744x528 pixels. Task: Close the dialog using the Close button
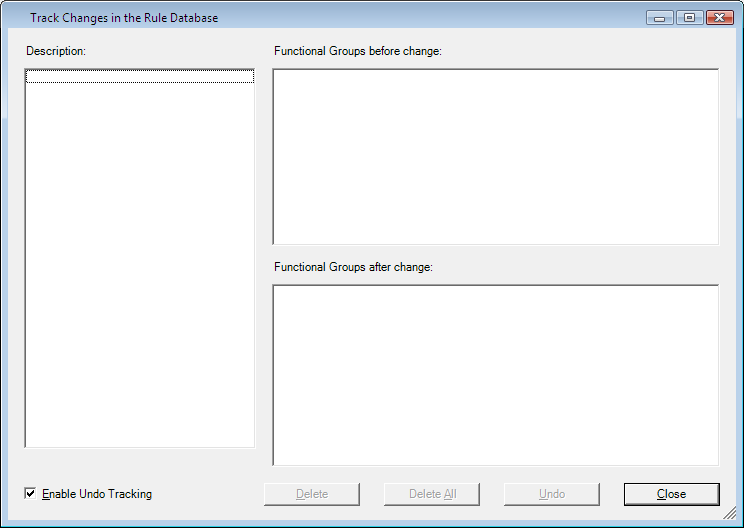tap(671, 494)
